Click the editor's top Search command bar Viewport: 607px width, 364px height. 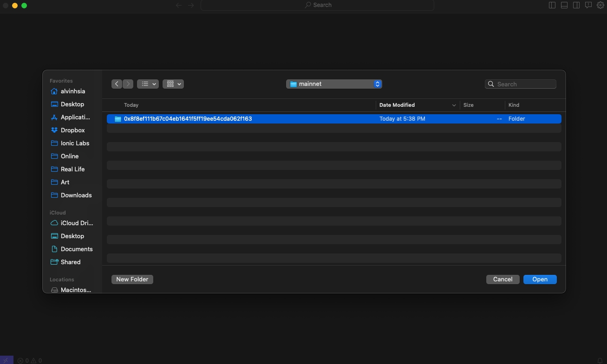318,5
